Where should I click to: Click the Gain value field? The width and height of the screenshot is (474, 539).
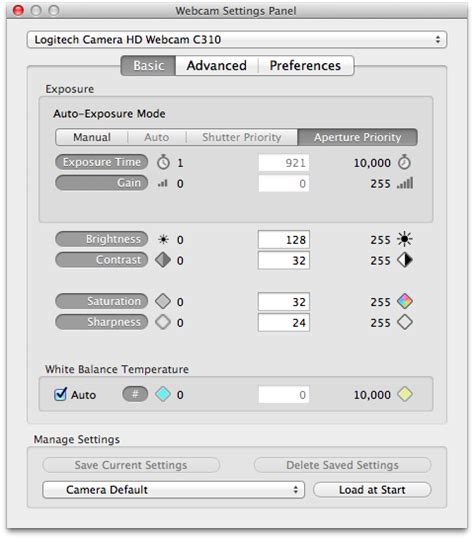(x=284, y=184)
